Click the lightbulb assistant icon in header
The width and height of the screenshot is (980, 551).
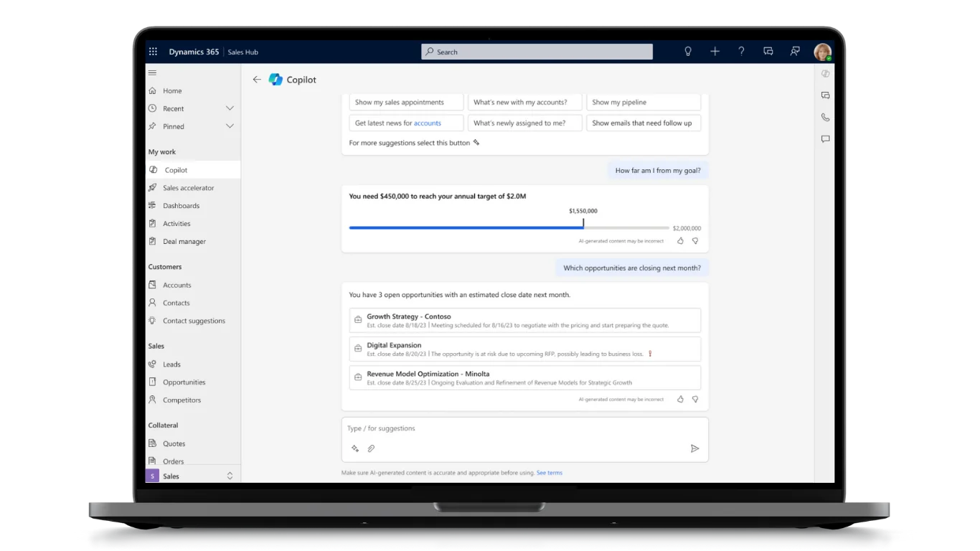pos(688,52)
